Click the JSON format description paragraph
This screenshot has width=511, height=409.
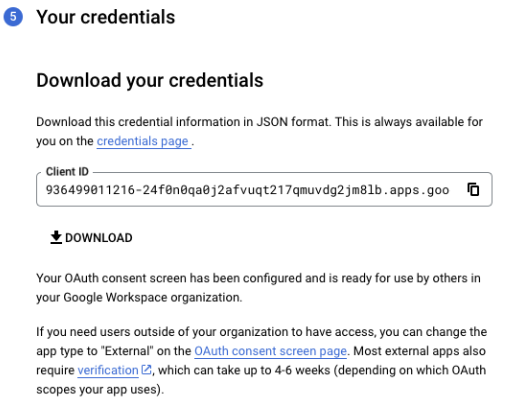click(x=259, y=131)
